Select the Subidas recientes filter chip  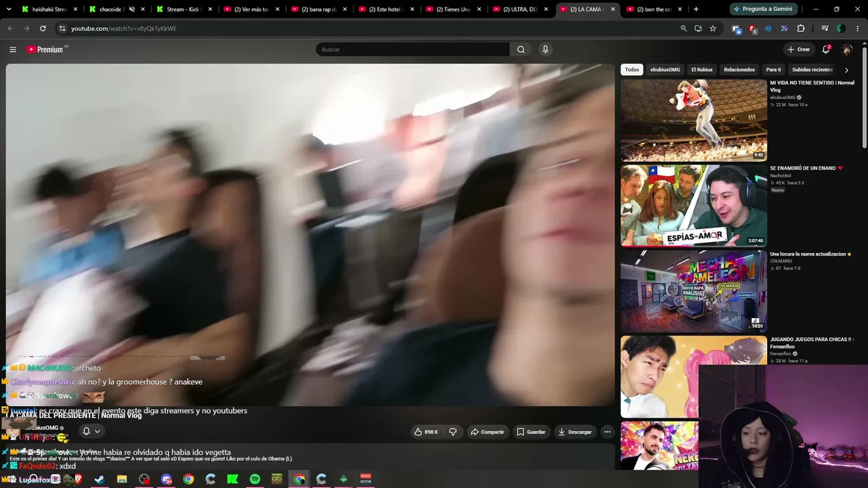point(812,70)
